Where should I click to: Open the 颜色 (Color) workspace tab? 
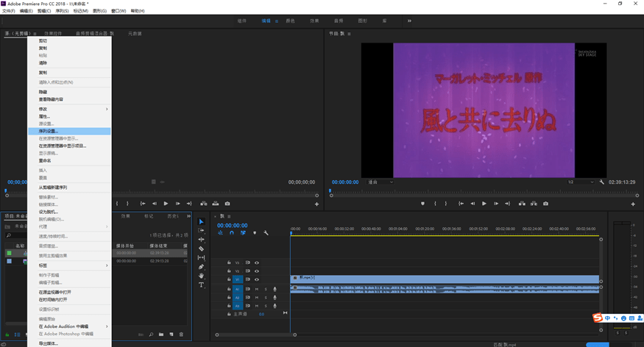pyautogui.click(x=289, y=21)
